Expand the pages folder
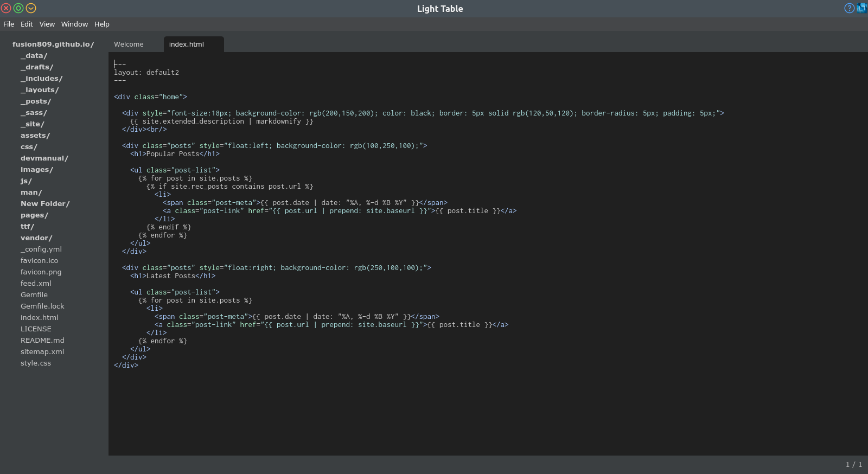 tap(34, 215)
